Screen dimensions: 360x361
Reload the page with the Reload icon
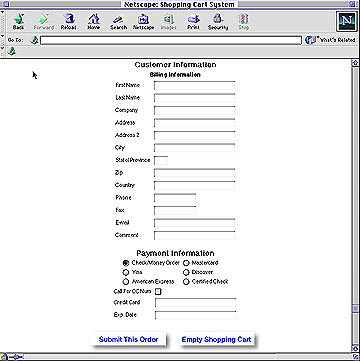[68, 22]
